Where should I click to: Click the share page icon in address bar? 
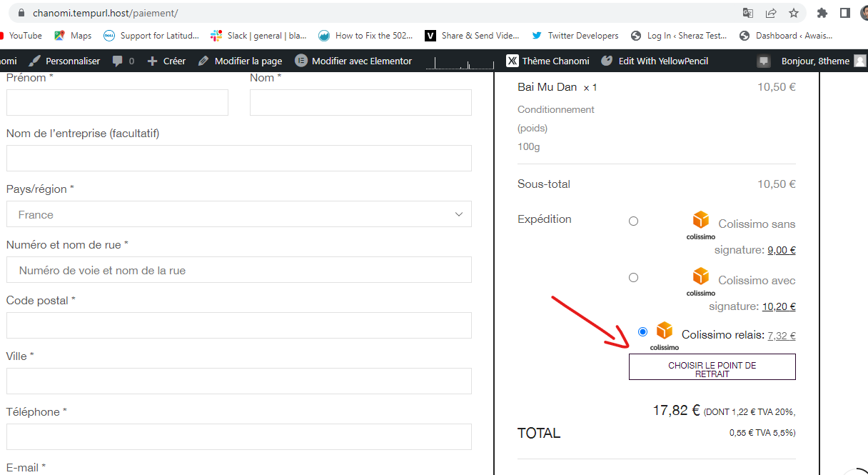click(771, 13)
